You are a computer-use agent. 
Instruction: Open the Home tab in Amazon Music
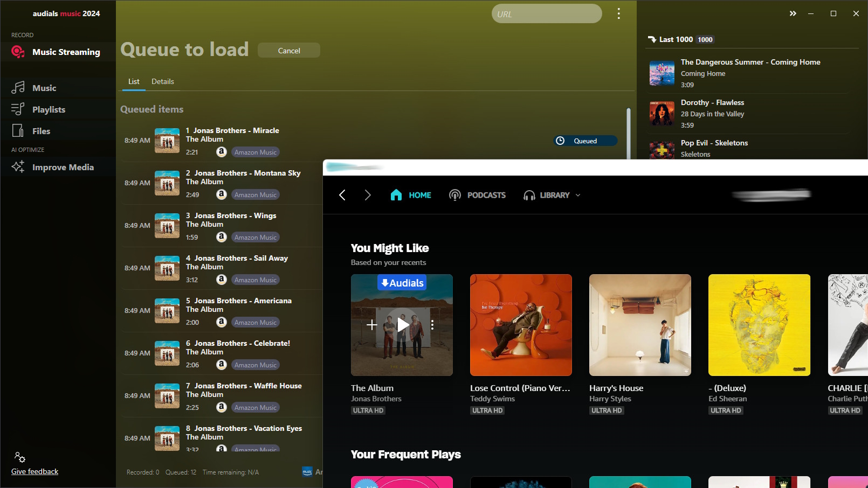tap(411, 195)
